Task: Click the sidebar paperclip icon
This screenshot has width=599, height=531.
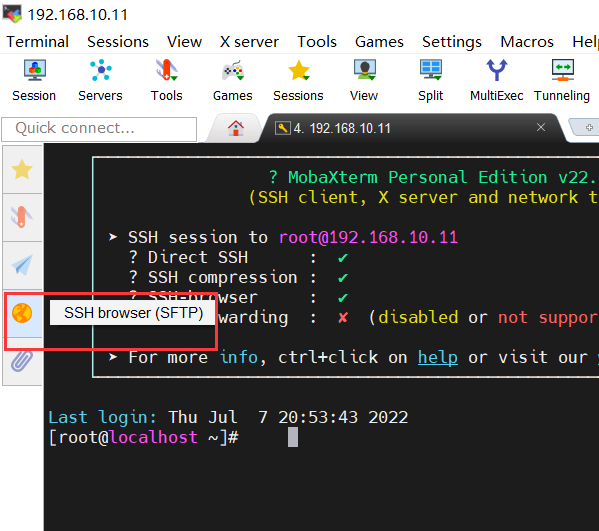Action: coord(22,361)
